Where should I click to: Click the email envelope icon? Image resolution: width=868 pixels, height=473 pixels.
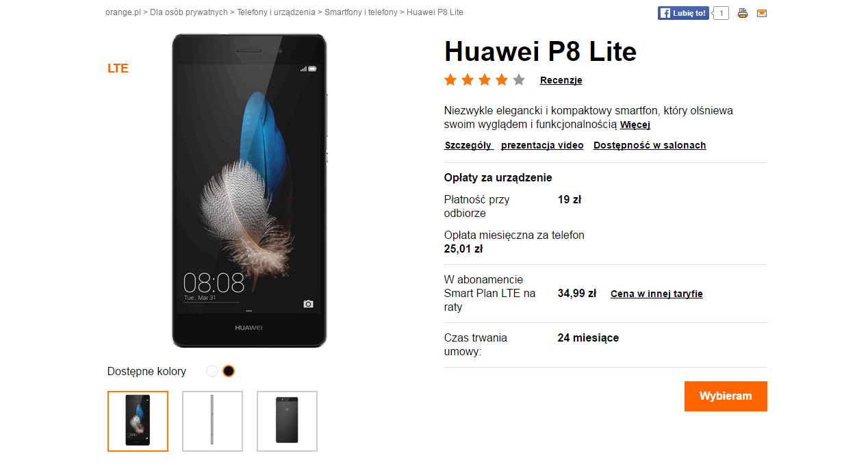click(x=762, y=13)
